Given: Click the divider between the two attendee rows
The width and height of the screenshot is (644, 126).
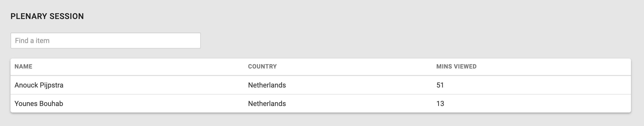Looking at the screenshot, I should coord(320,94).
